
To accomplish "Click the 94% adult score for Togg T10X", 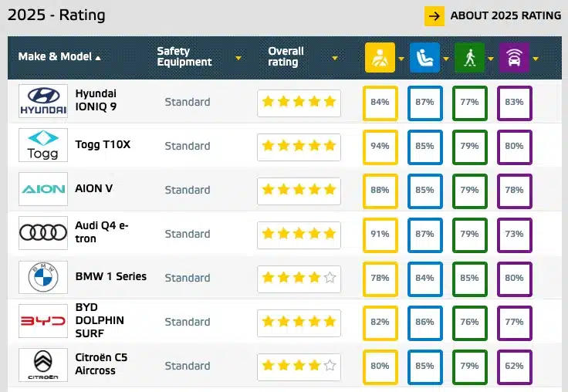I will click(x=380, y=147).
